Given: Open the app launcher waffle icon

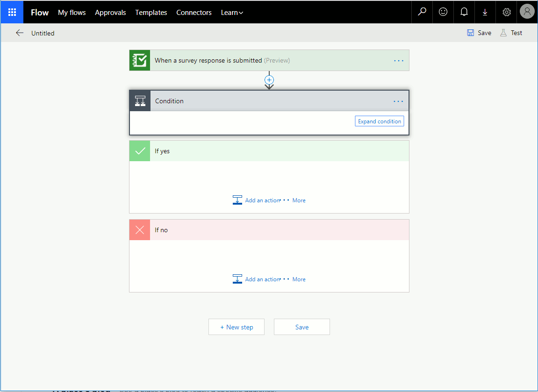Looking at the screenshot, I should 12,12.
